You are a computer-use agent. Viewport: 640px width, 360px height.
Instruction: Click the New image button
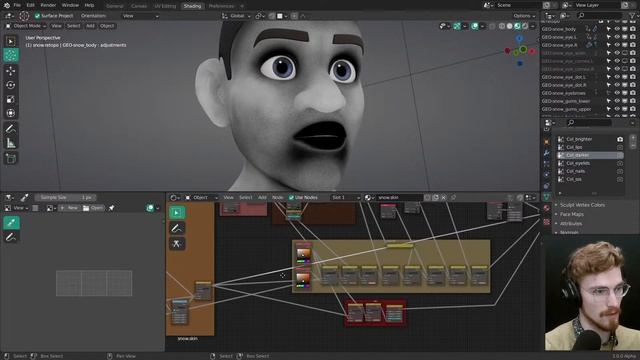pos(69,208)
